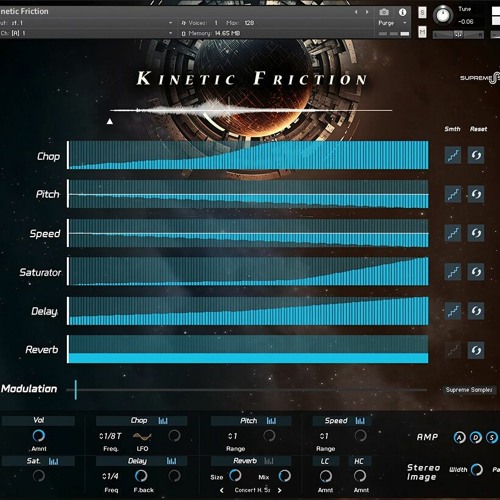Toggle smoothing for the Chop lane

coord(453,155)
